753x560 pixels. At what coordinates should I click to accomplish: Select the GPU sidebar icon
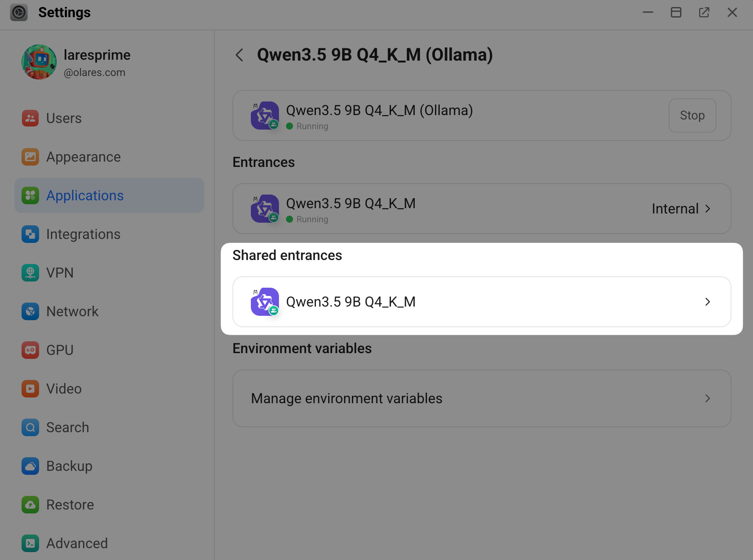(x=30, y=350)
